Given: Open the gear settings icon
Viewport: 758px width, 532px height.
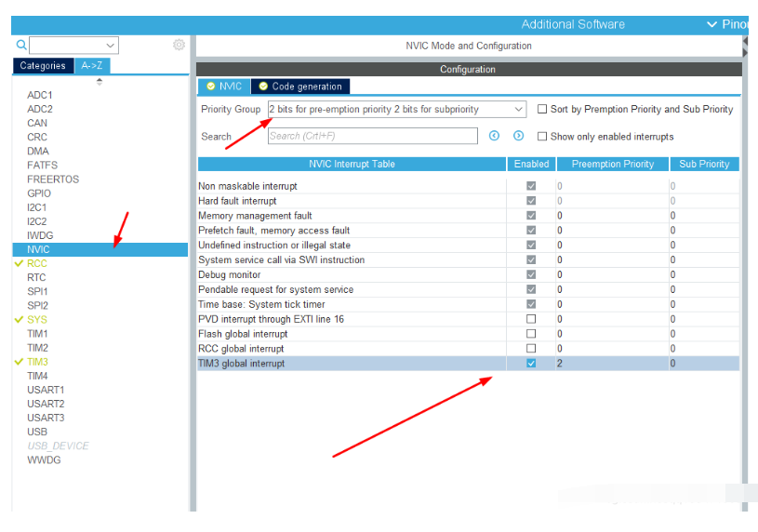Looking at the screenshot, I should [x=179, y=45].
